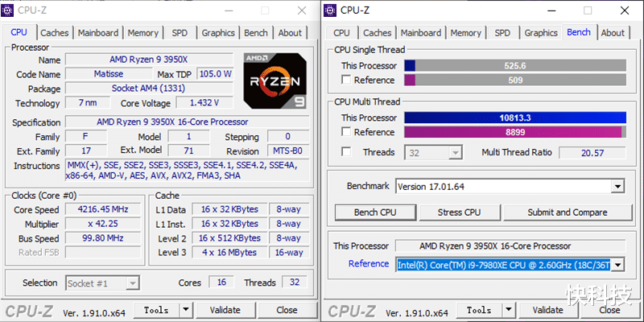Click the Core Speed value field
644x322 pixels.
(x=103, y=209)
